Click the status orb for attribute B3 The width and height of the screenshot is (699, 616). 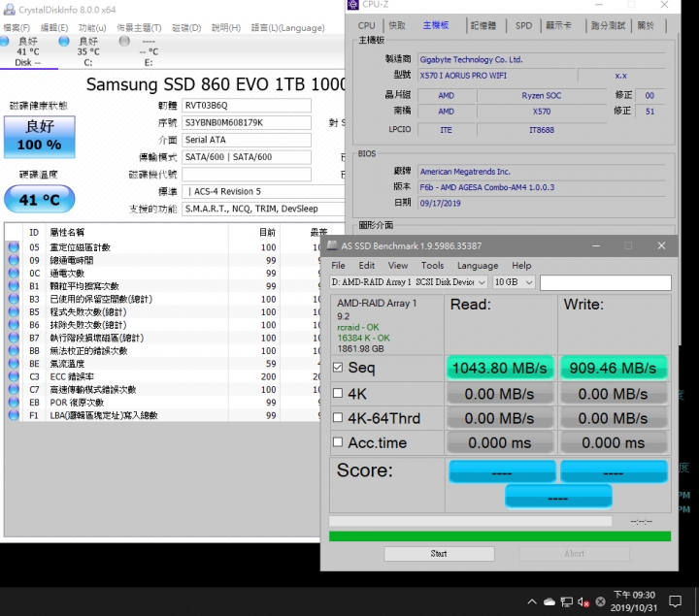(14, 299)
